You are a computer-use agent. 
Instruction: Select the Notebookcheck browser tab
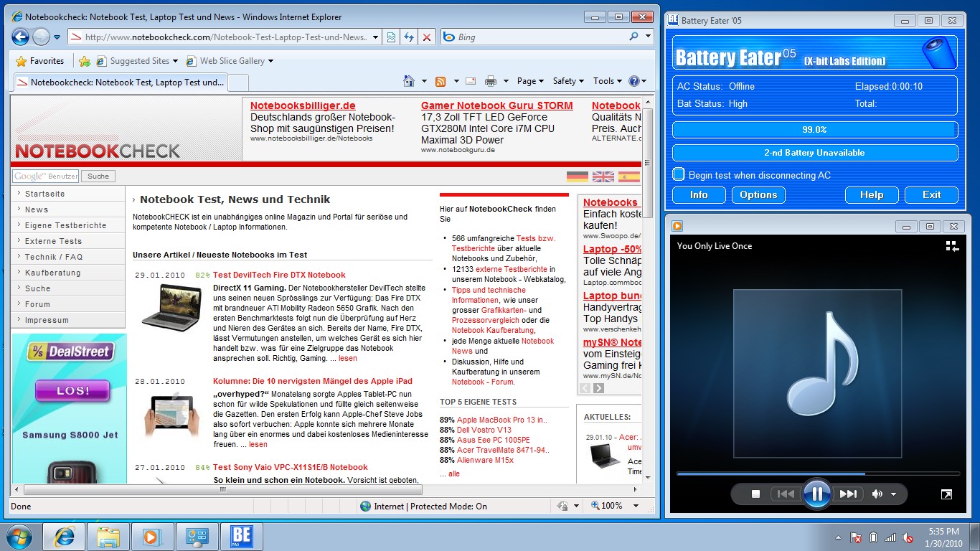pyautogui.click(x=121, y=83)
